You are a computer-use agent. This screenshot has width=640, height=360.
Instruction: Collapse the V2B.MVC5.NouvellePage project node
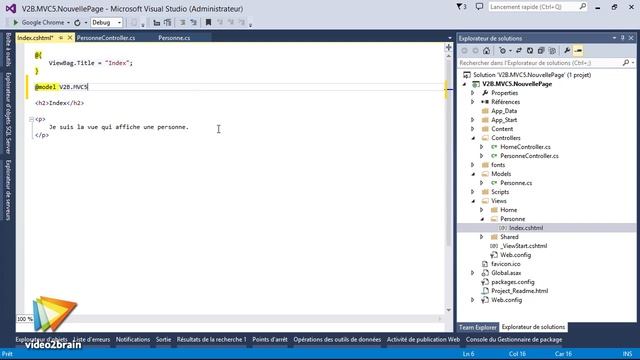[464, 84]
